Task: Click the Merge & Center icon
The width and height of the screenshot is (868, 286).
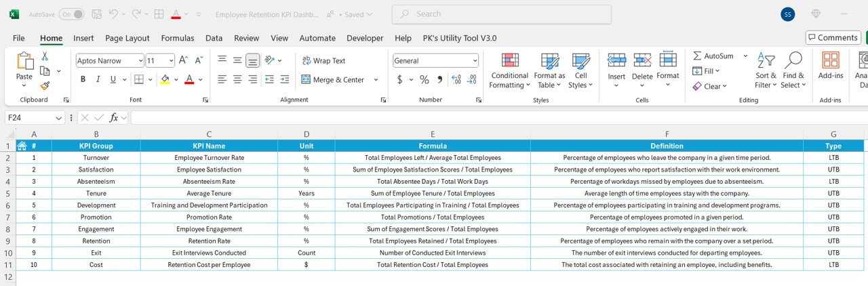Action: tap(306, 79)
